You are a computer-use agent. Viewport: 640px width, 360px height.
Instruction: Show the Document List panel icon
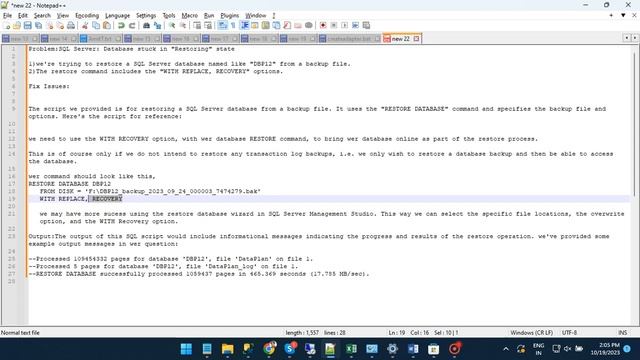tap(276, 25)
